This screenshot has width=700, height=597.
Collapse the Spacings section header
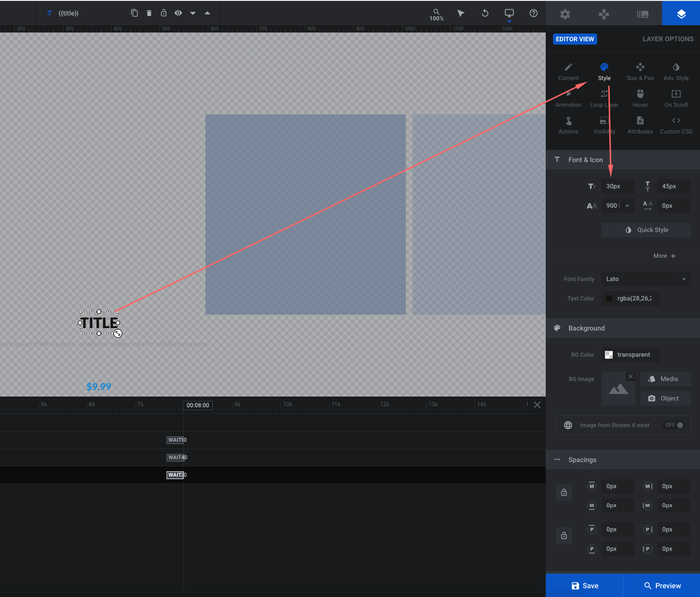623,460
